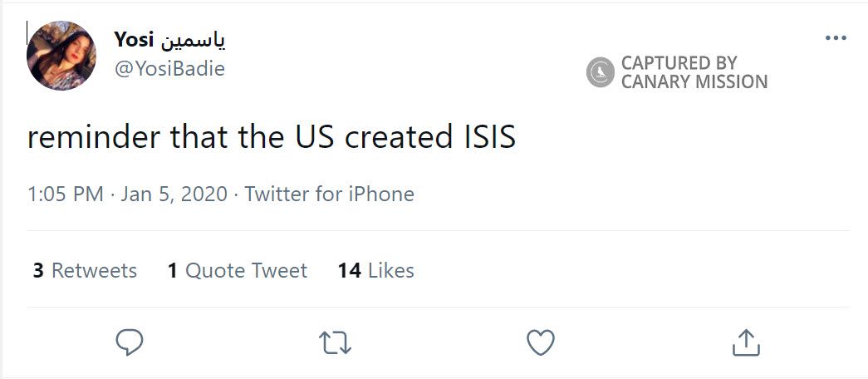868x379 pixels.
Task: View the 14 Likes list
Action: (375, 270)
